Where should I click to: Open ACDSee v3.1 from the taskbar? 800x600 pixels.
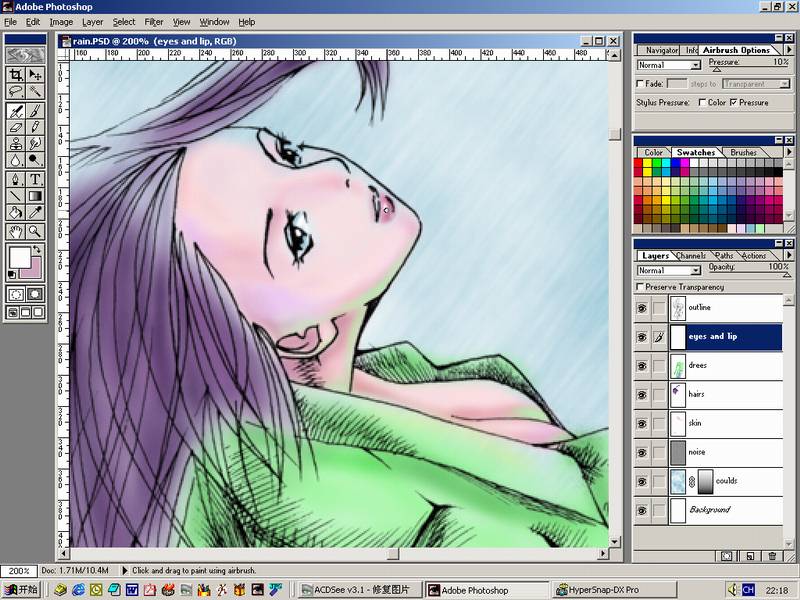[360, 590]
